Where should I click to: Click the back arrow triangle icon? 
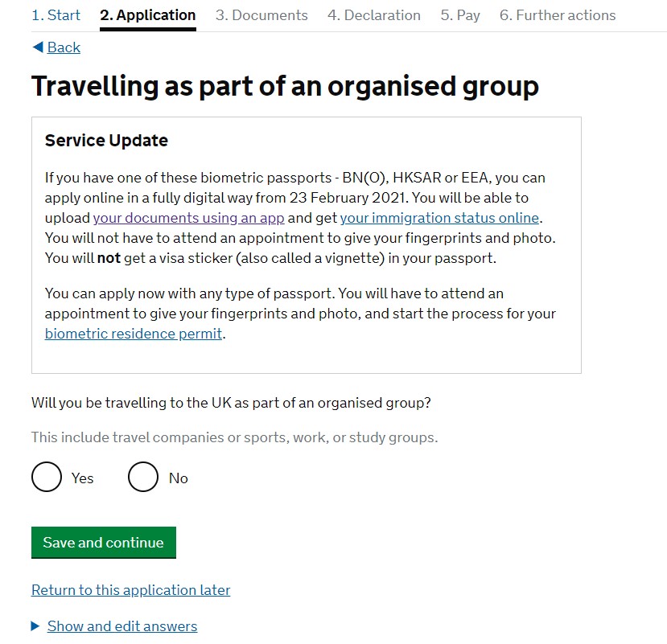pos(37,47)
